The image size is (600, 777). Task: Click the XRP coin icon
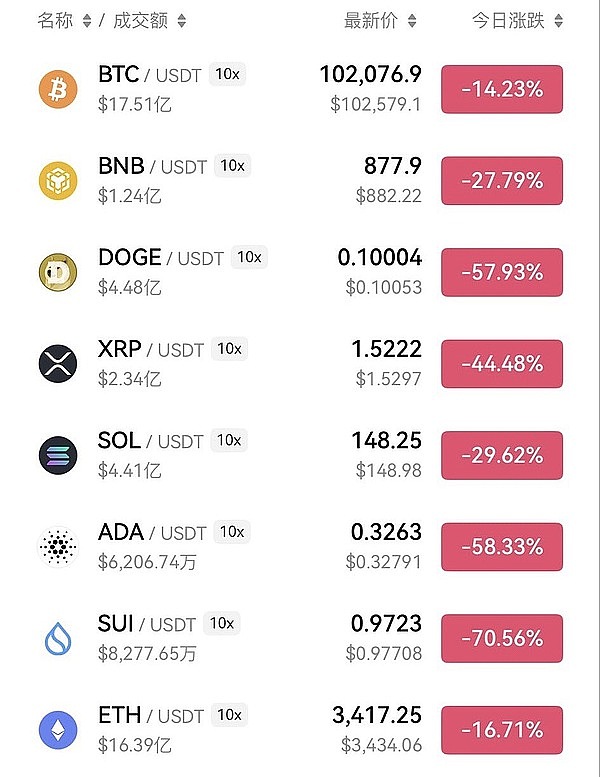[x=57, y=363]
